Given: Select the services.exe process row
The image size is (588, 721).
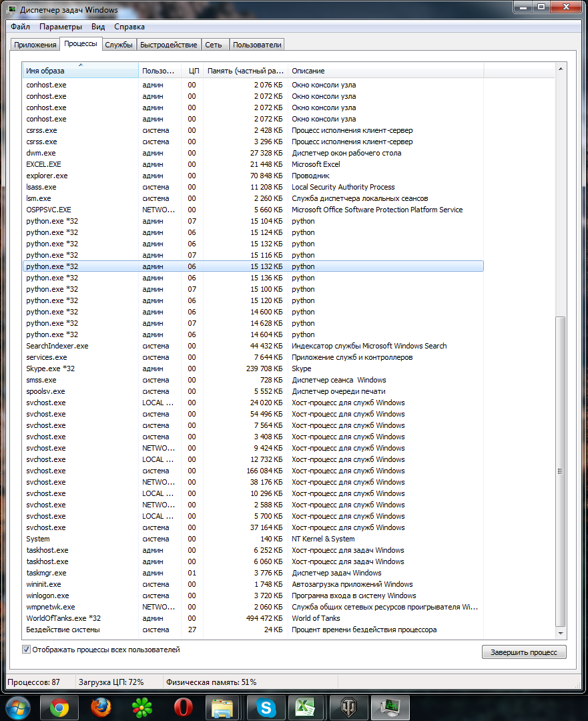Looking at the screenshot, I should 253,357.
